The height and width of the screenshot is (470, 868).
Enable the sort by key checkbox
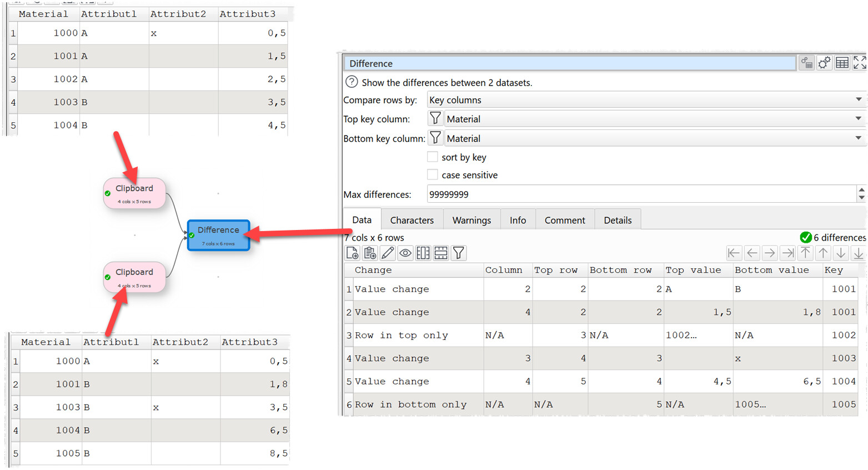point(433,157)
